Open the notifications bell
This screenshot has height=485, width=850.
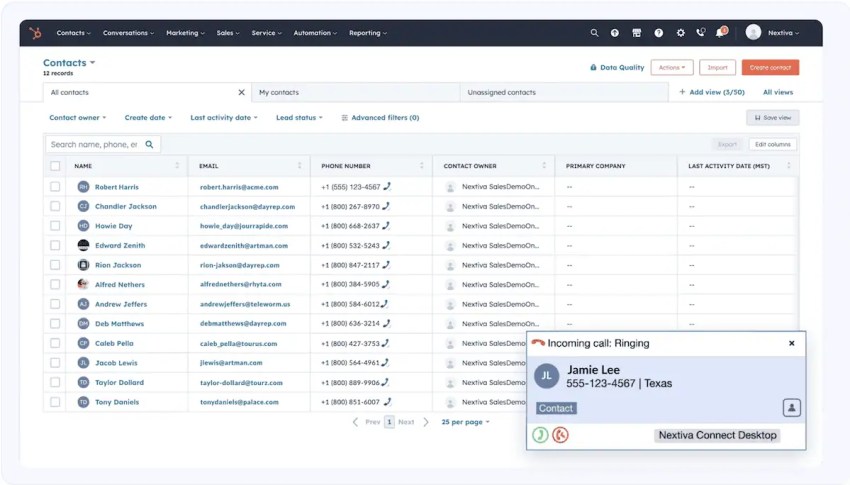pos(720,33)
